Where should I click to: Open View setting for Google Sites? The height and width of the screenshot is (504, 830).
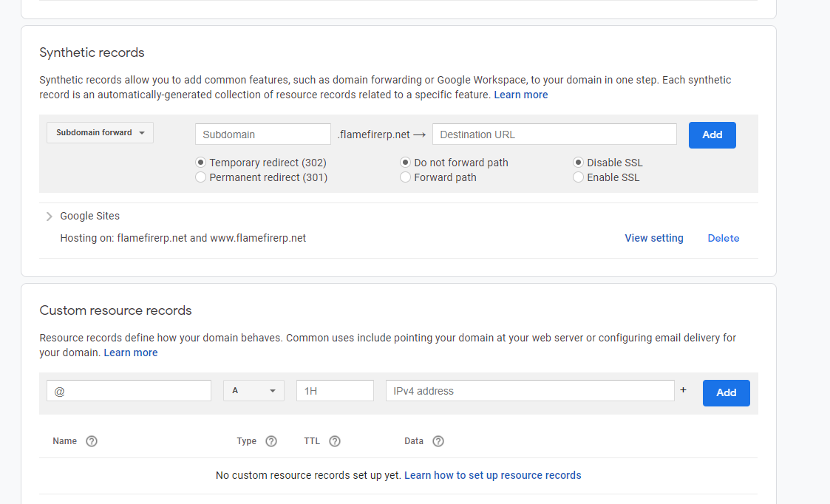click(x=653, y=238)
